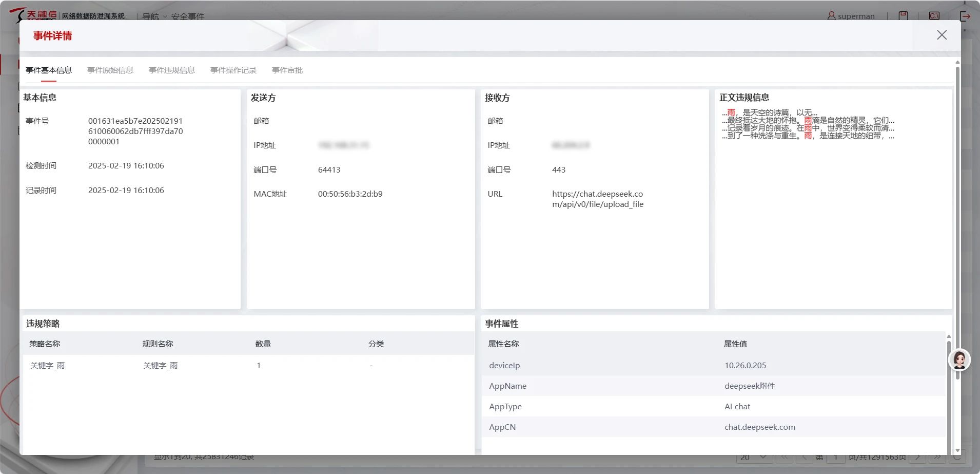Switch to the 事件原始信息 tab
The height and width of the screenshot is (474, 980).
pyautogui.click(x=110, y=70)
